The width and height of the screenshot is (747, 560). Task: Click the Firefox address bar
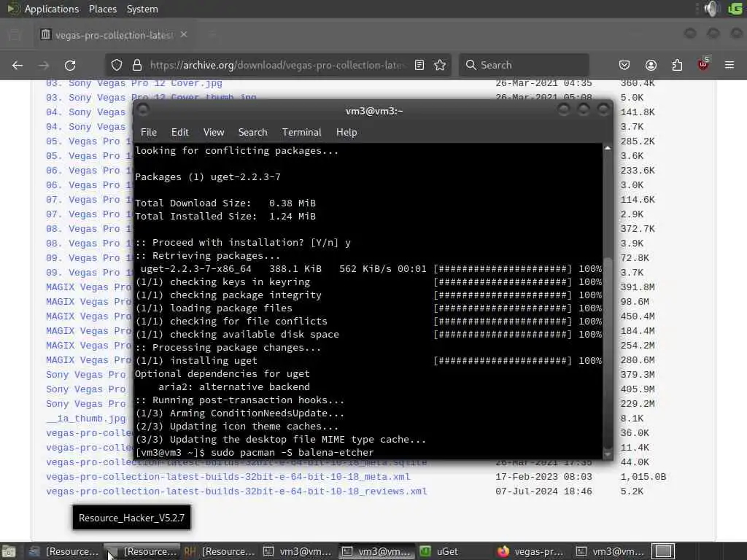276,65
